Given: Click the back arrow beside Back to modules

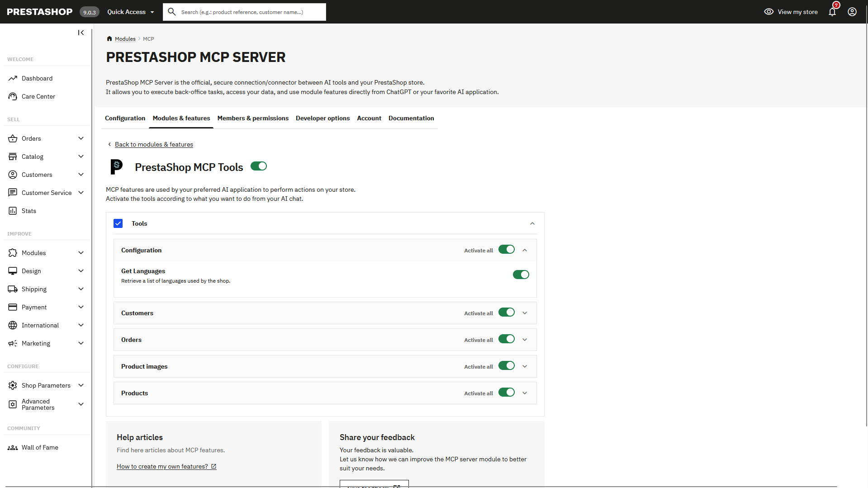Looking at the screenshot, I should coord(109,144).
